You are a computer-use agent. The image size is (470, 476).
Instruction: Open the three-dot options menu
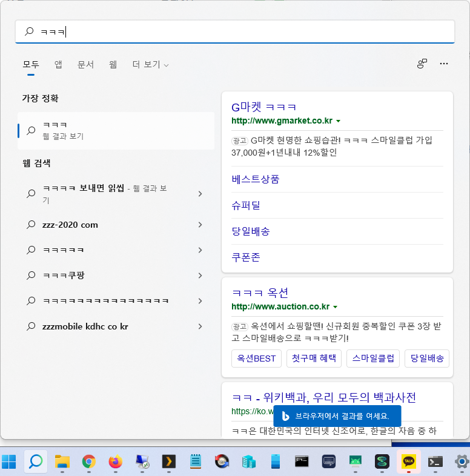pos(443,64)
